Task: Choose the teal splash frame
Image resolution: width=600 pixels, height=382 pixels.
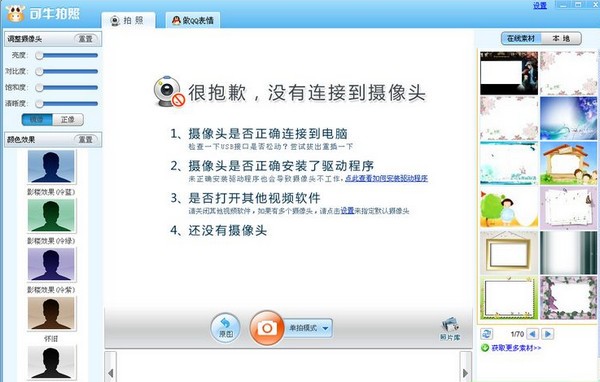Action: (509, 163)
